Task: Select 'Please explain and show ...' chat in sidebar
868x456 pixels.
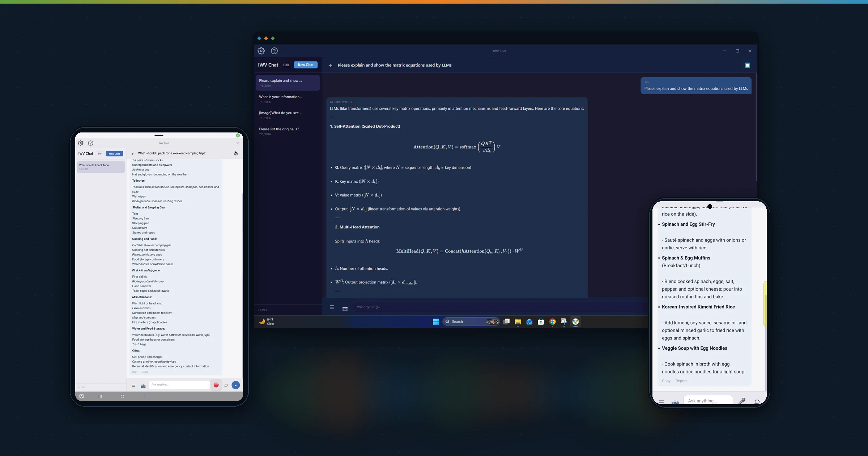Action: pos(288,83)
